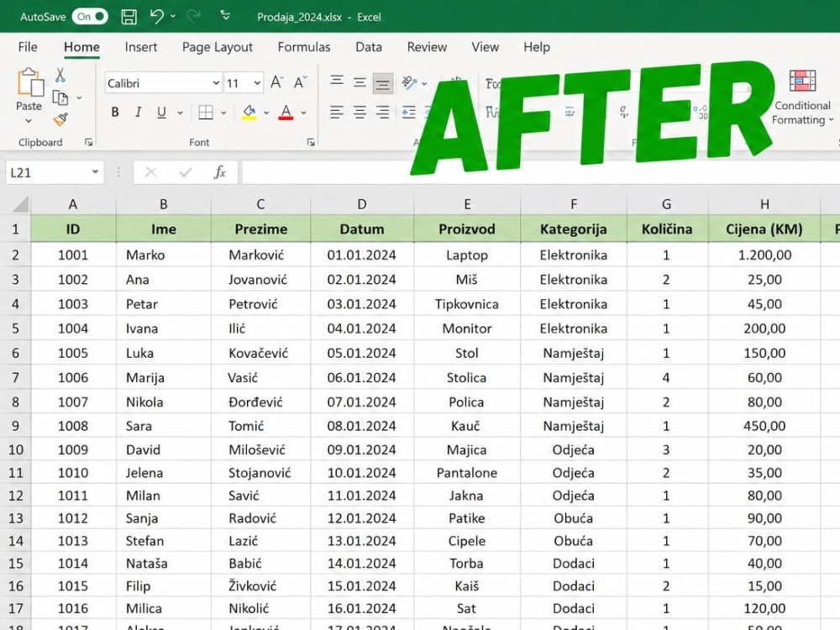Click the Paste clipboard icon

(x=30, y=82)
